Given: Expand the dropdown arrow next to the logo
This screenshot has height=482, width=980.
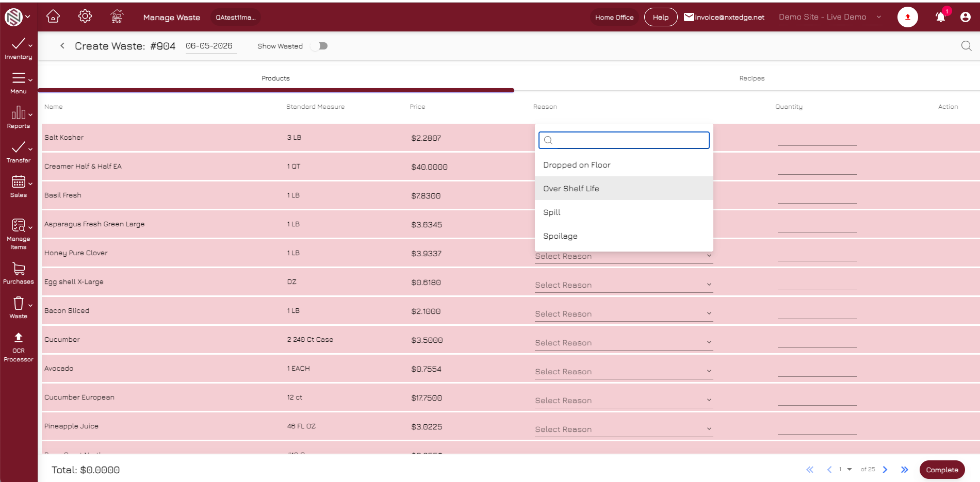Looking at the screenshot, I should point(28,17).
